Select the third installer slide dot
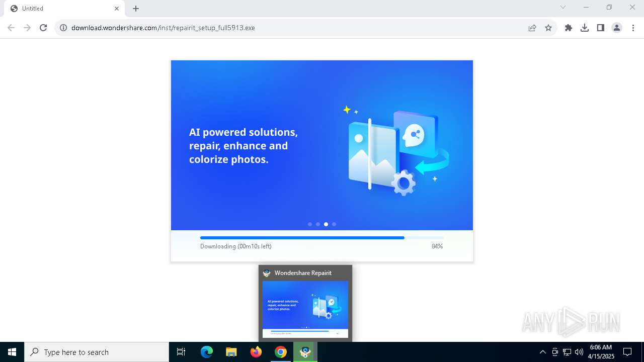 pyautogui.click(x=326, y=224)
